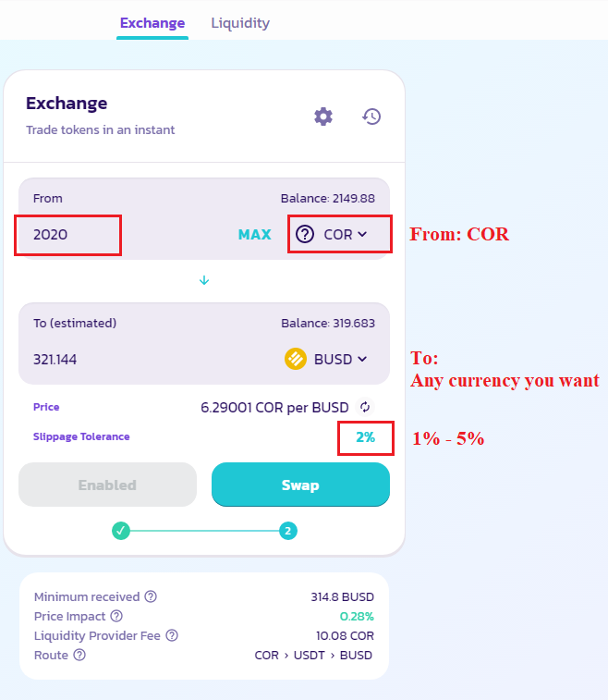Click the unknown token question icon beside COR
Viewport: 608px width, 700px height.
pyautogui.click(x=305, y=234)
